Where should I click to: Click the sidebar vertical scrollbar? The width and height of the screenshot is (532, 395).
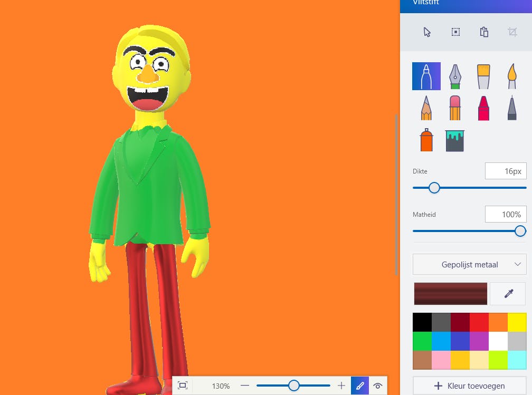[396, 195]
